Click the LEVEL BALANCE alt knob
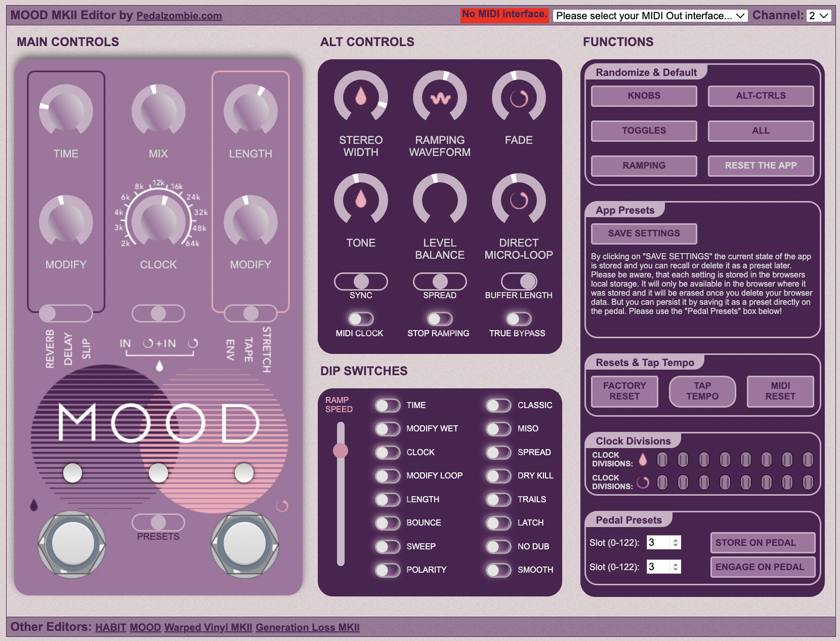The image size is (840, 641). tap(440, 200)
